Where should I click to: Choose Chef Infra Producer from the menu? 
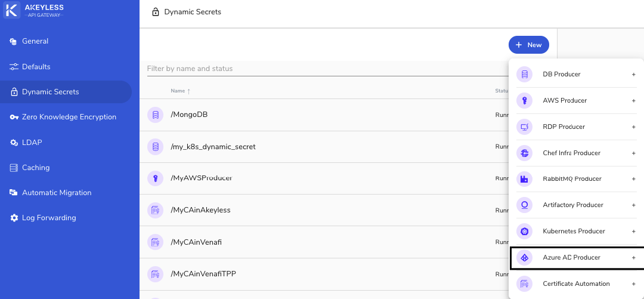577,153
